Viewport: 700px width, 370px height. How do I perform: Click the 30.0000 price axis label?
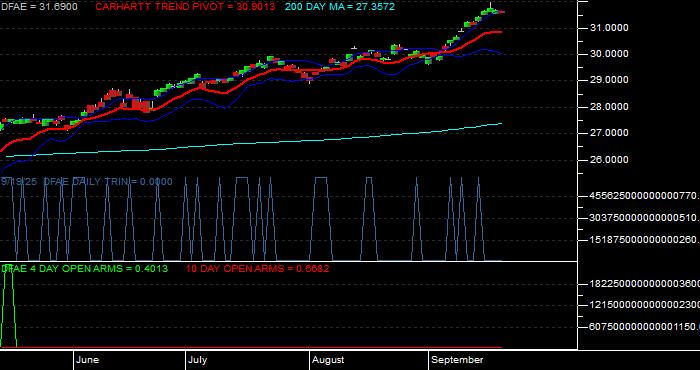point(609,54)
